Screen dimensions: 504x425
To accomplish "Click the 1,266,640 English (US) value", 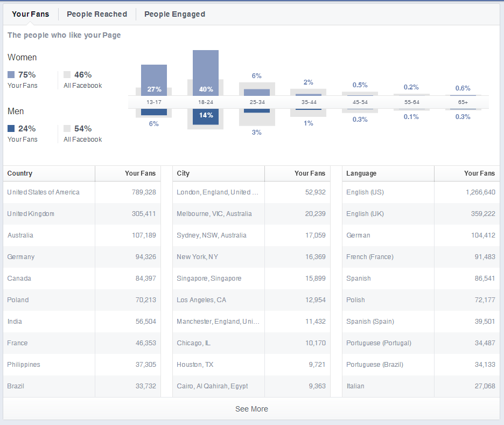I will pos(480,192).
